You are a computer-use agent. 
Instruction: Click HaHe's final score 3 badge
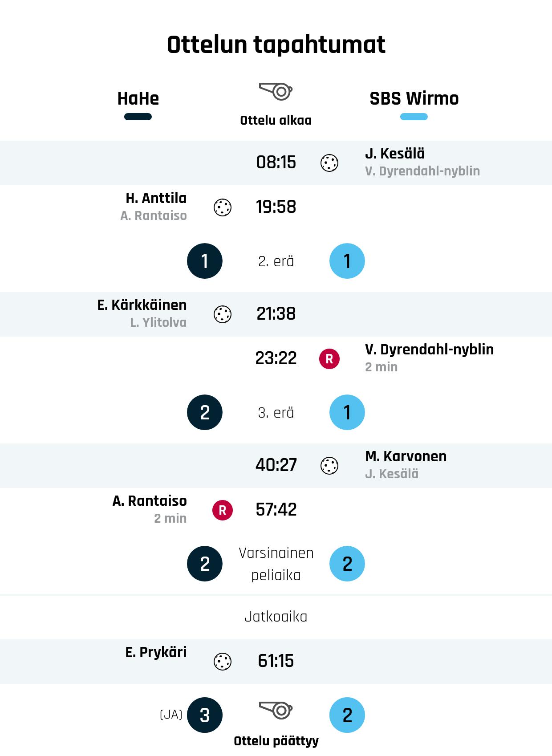(x=205, y=715)
